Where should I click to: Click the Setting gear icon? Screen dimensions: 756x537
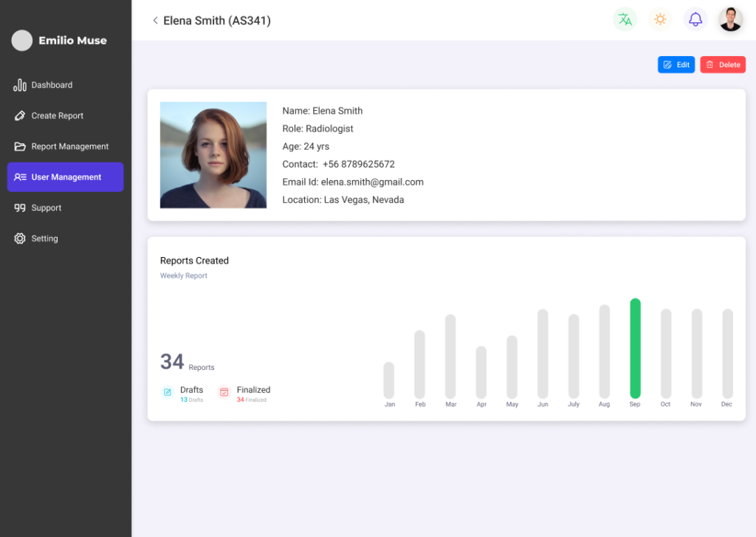[20, 239]
